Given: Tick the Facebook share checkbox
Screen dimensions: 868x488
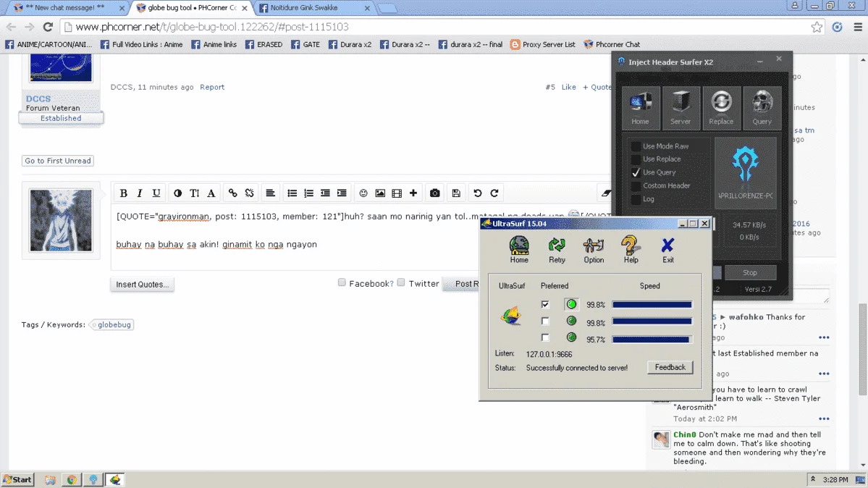Looking at the screenshot, I should click(342, 282).
